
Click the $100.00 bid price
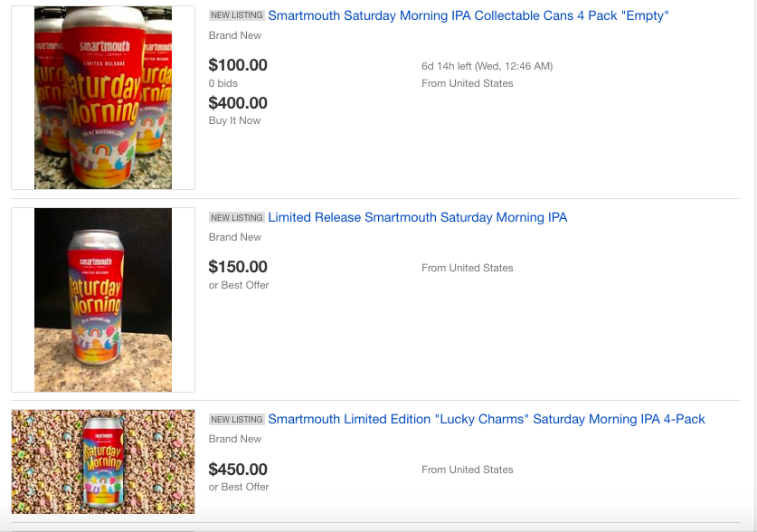(238, 64)
